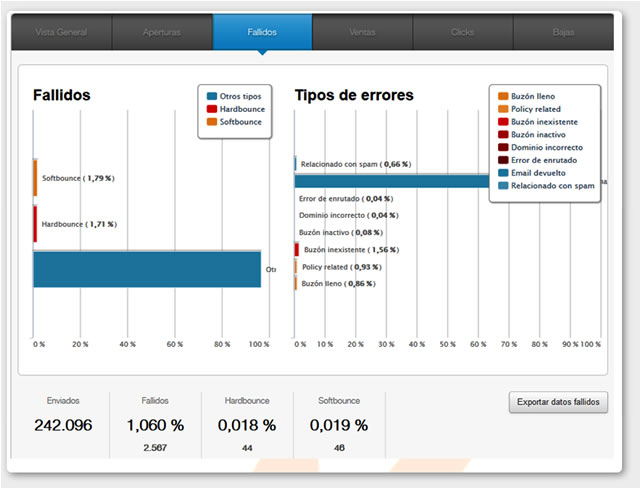Click the Fallidos chart heading
The height and width of the screenshot is (488, 640).
(62, 95)
